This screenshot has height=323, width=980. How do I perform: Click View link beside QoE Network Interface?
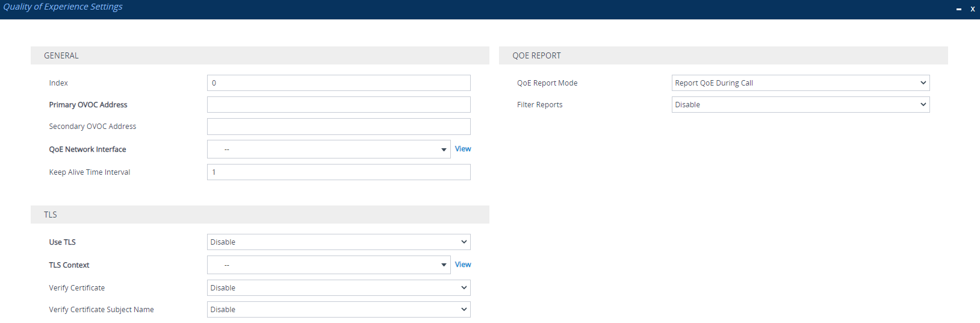tap(463, 149)
